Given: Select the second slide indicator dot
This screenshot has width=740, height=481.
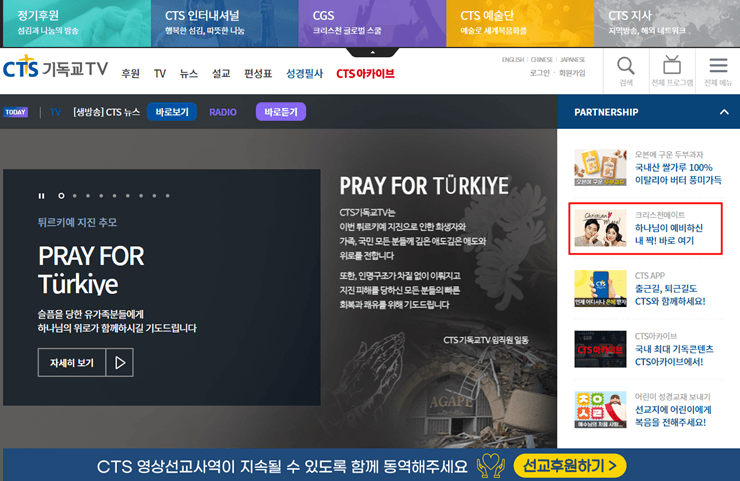Looking at the screenshot, I should [x=75, y=196].
